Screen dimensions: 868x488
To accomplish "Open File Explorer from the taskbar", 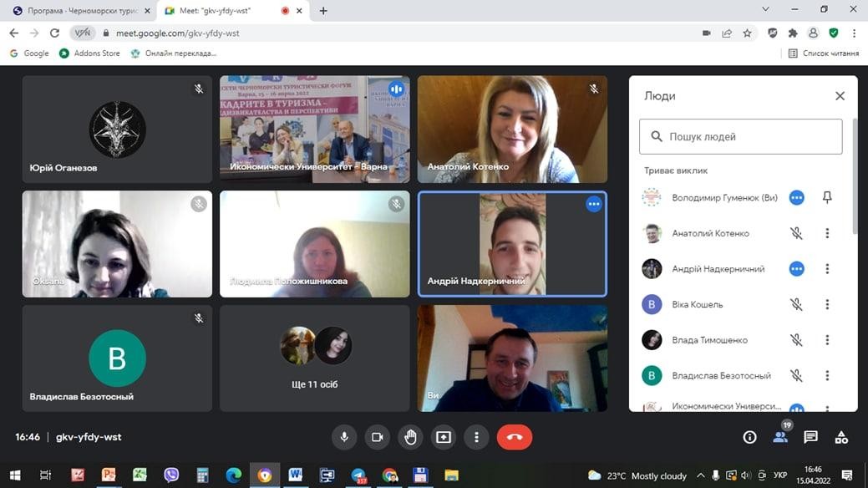I will pos(452,475).
